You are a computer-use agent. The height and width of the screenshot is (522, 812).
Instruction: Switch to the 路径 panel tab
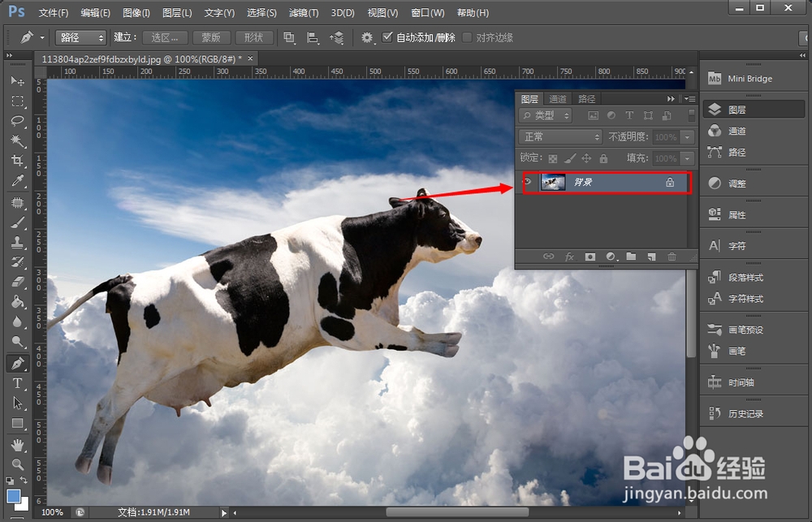587,98
